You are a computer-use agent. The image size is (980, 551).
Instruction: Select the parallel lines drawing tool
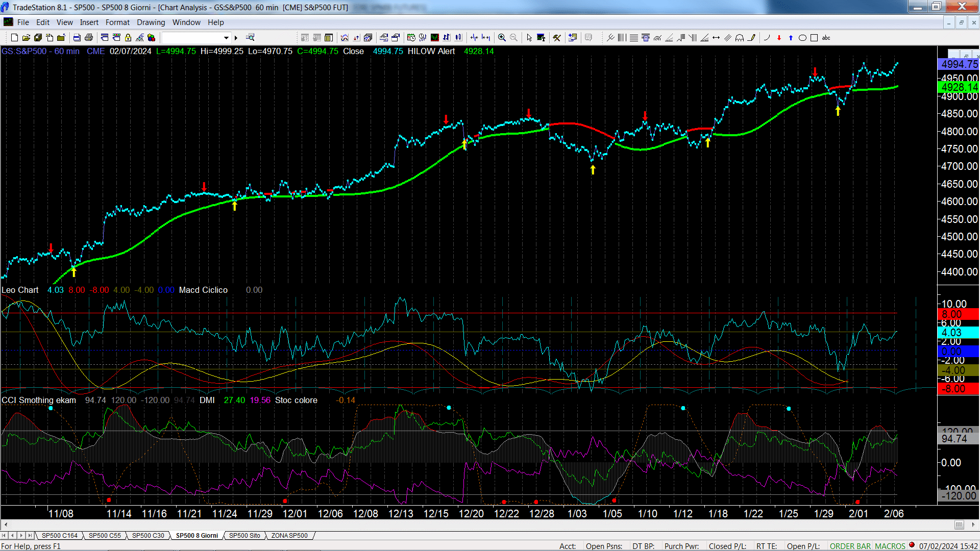(x=728, y=38)
